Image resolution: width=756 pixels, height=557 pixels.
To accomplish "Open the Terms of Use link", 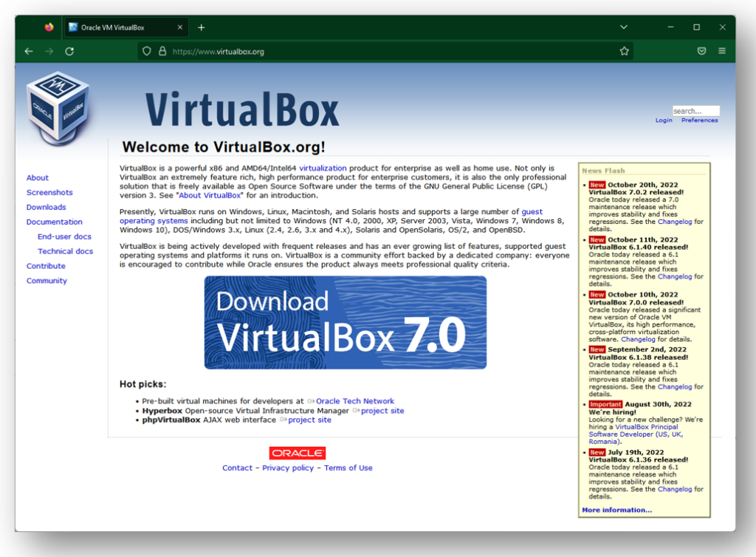I will point(348,468).
